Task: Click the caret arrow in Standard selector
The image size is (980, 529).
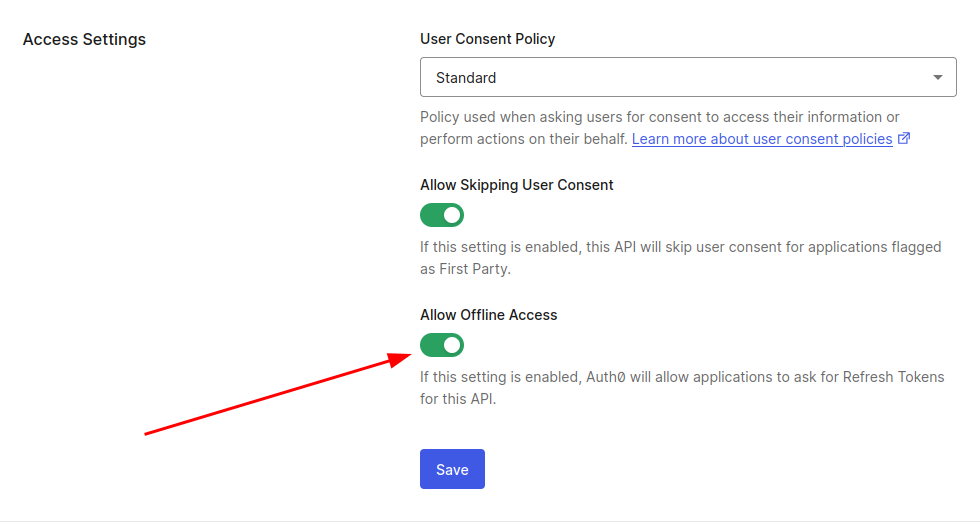Action: (x=938, y=78)
